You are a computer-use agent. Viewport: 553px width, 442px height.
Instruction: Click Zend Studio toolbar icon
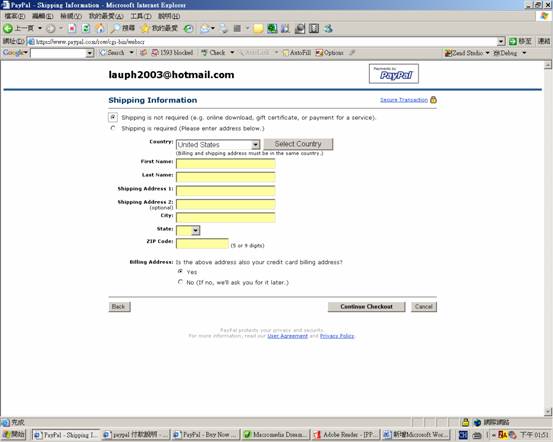click(x=448, y=53)
